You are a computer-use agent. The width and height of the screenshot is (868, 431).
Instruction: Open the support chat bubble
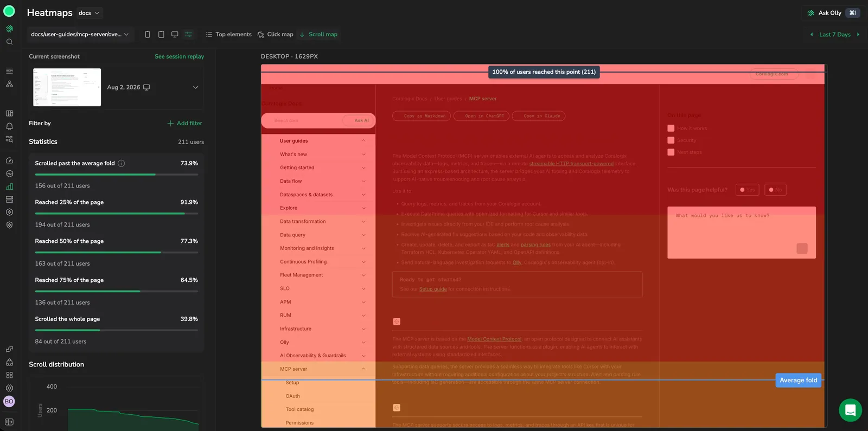850,410
